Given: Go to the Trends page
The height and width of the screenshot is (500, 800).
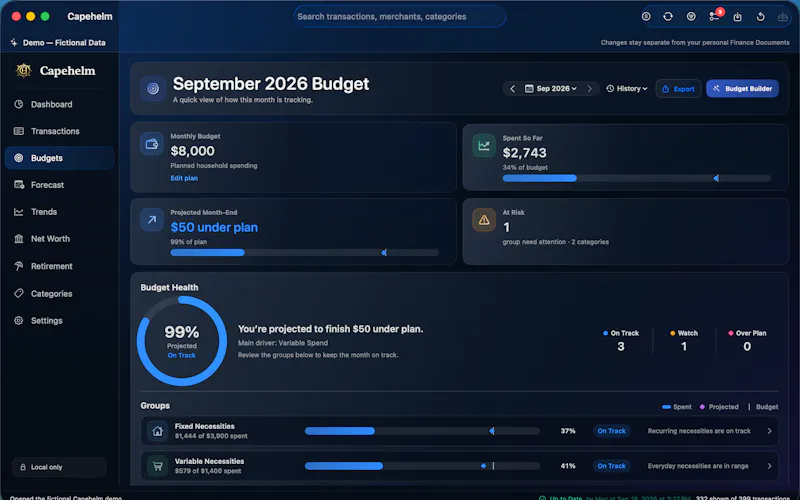Looking at the screenshot, I should coord(59,212).
